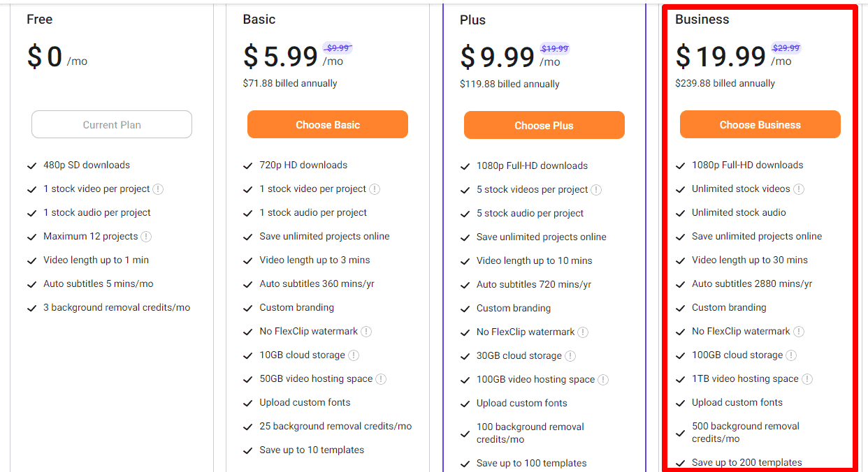Select the Choose Plus plan button

pyautogui.click(x=544, y=126)
